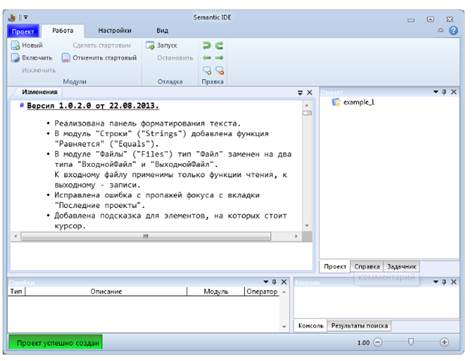Click the green Проект успешно создан status message
Image resolution: width=475 pixels, height=361 pixels.
[x=55, y=342]
